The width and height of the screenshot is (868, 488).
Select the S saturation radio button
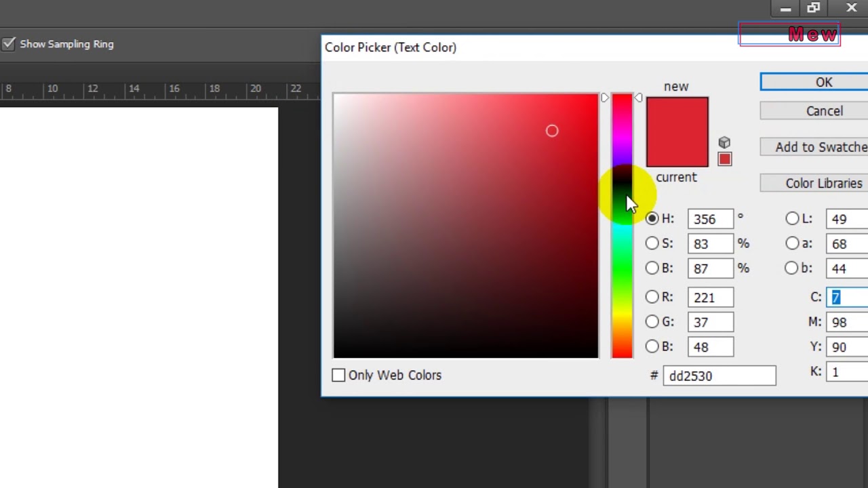click(652, 243)
